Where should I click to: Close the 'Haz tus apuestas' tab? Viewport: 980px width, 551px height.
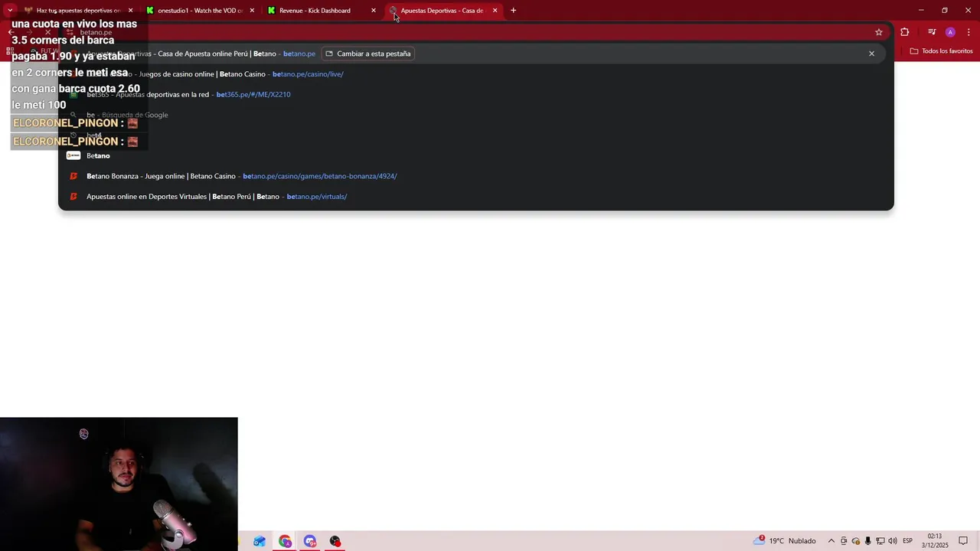tap(130, 11)
